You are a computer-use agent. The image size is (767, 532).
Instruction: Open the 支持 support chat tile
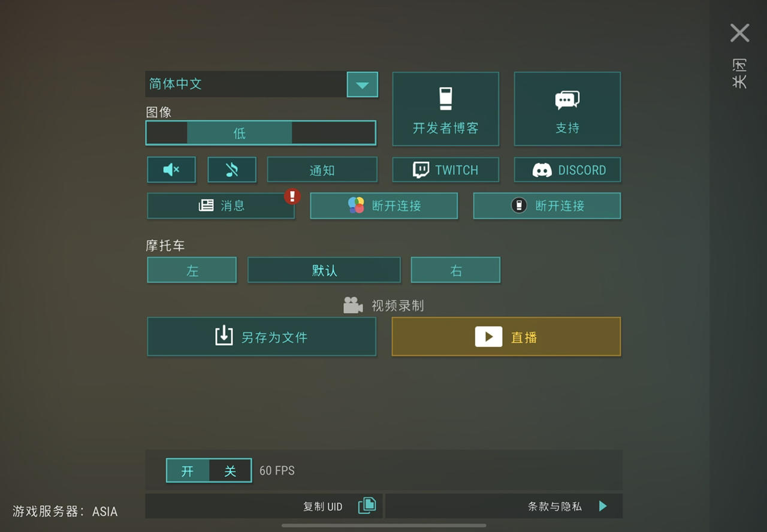point(567,108)
